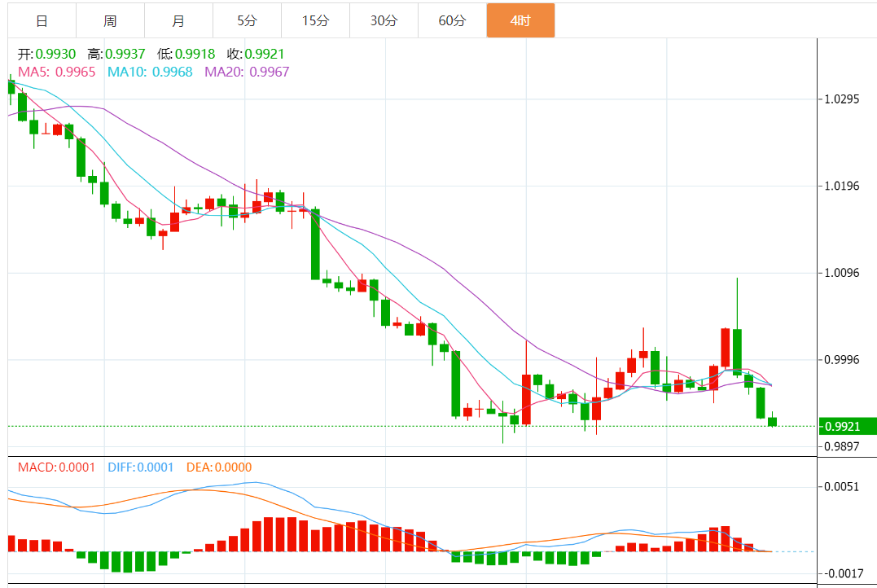Click the DEA value label
877x588 pixels.
[x=219, y=467]
